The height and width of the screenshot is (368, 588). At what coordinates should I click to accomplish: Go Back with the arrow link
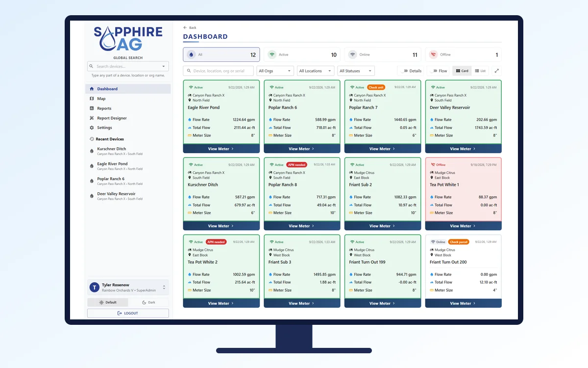[x=190, y=27]
